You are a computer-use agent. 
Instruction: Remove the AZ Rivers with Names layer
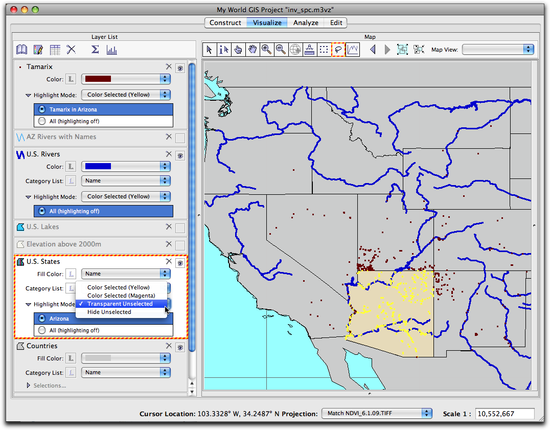(x=169, y=136)
